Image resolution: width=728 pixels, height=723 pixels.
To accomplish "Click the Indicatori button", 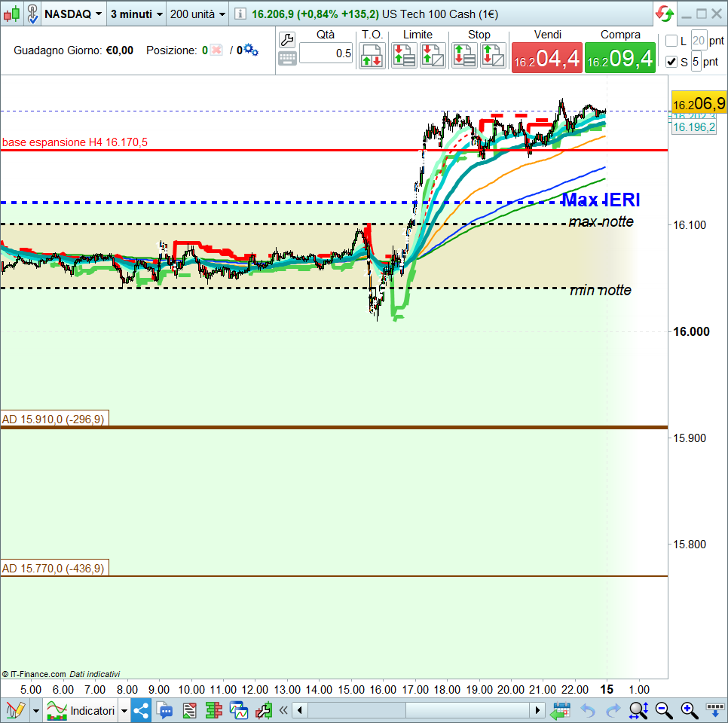I will [81, 710].
